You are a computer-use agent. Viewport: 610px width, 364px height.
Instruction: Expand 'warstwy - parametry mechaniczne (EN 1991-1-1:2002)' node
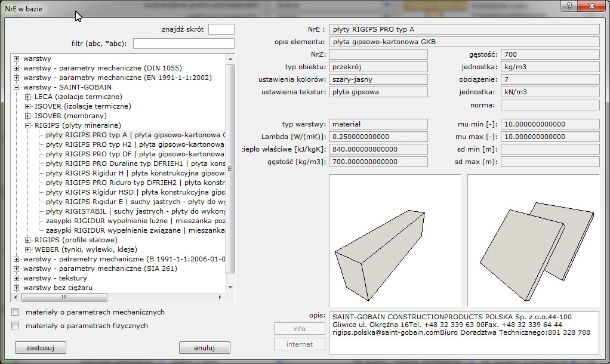(16, 78)
